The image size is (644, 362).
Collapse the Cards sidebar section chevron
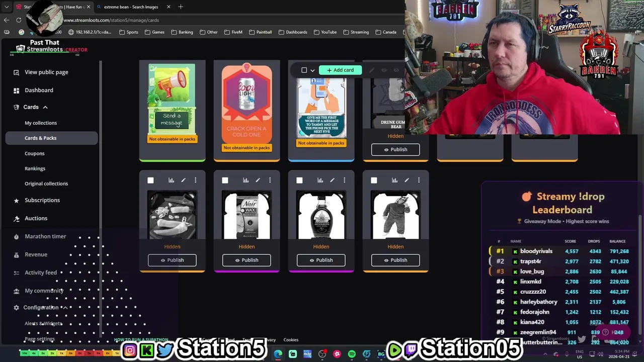click(45, 107)
